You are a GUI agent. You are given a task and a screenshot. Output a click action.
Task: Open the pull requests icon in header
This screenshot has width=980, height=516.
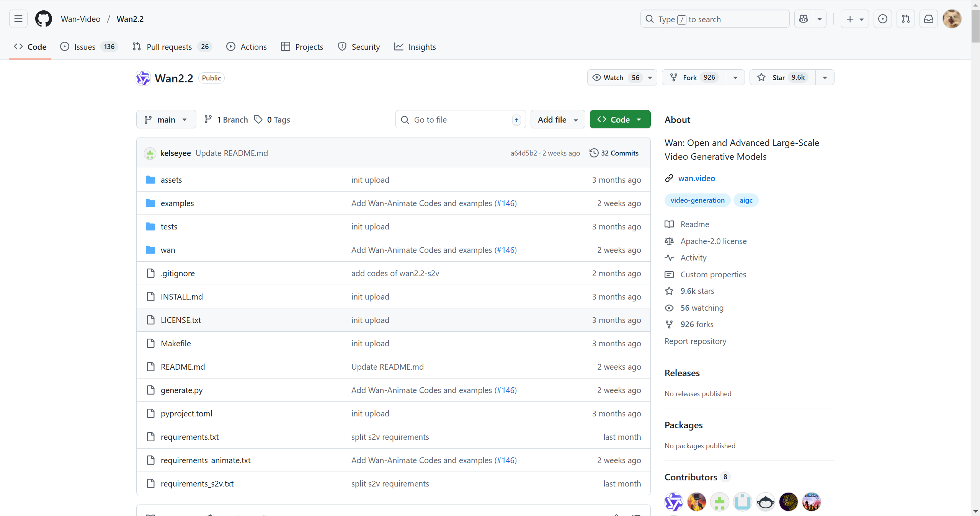[x=905, y=19]
